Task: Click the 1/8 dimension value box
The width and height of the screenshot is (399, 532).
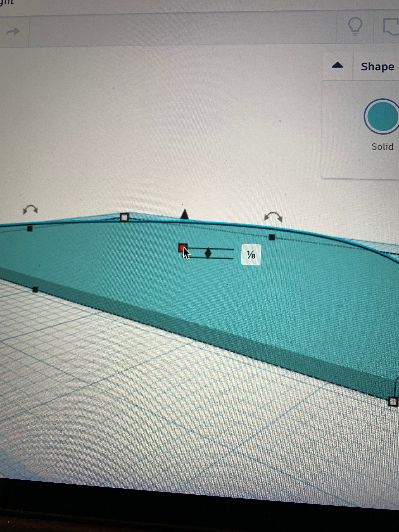Action: pos(251,255)
